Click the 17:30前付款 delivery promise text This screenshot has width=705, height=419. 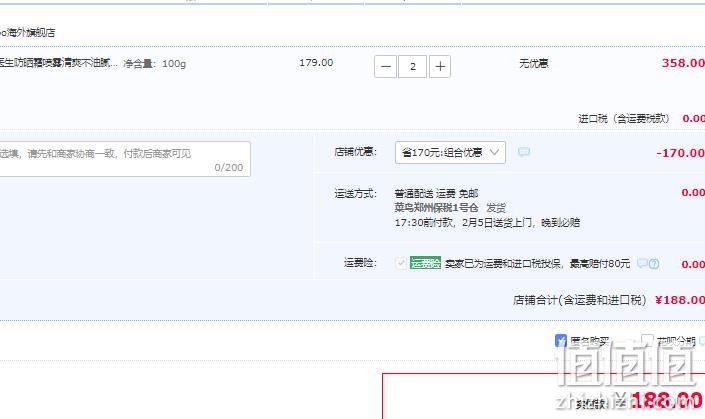[x=487, y=222]
